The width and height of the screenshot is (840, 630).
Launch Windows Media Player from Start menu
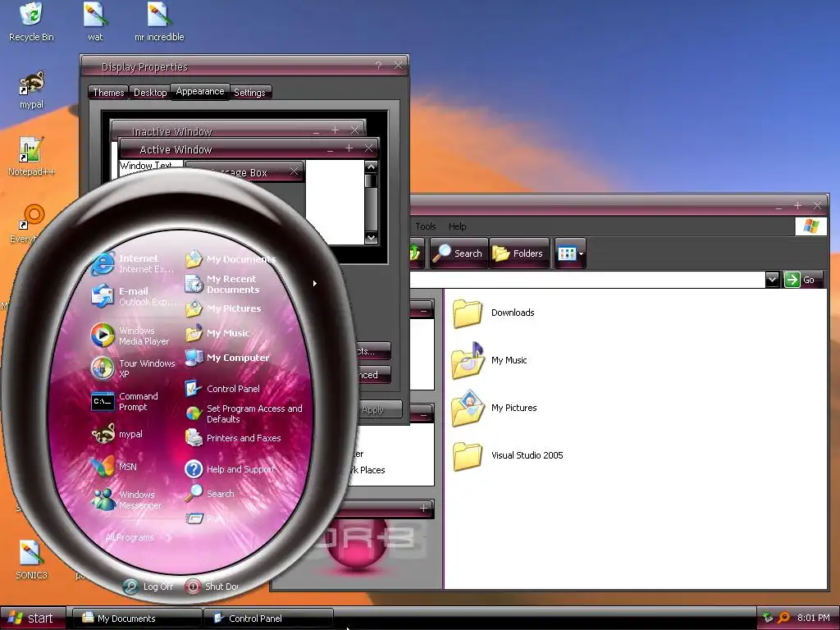(x=130, y=336)
